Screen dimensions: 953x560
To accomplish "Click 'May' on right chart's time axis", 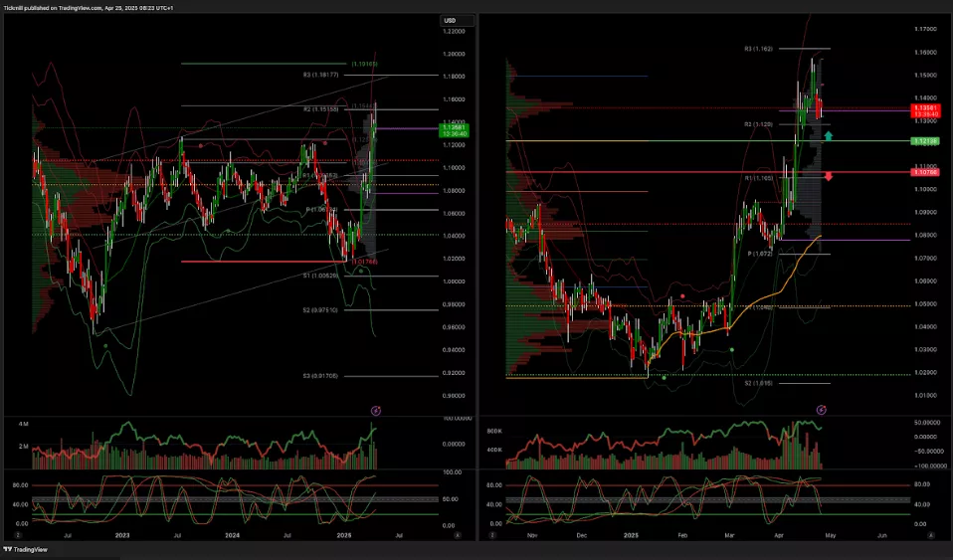I will click(832, 535).
